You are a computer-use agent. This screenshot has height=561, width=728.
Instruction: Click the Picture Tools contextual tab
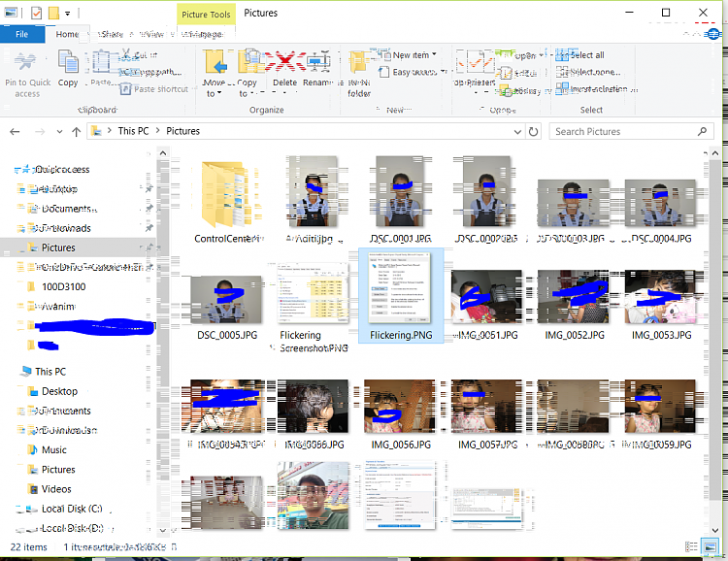tap(206, 15)
